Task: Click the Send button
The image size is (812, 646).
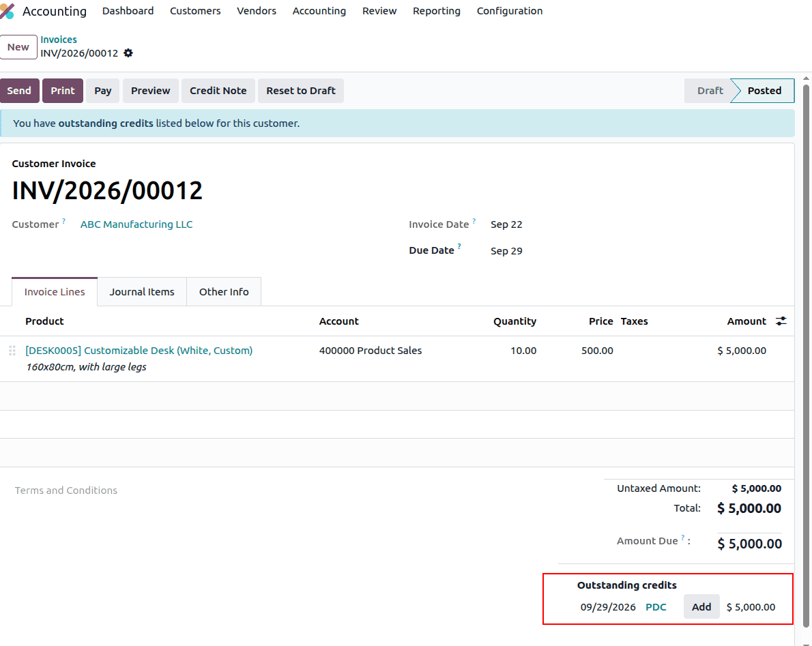Action: click(x=19, y=91)
